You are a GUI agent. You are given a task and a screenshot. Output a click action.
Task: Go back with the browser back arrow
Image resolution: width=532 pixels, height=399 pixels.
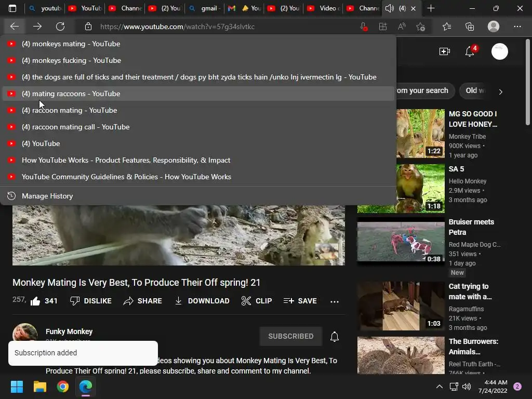click(15, 26)
